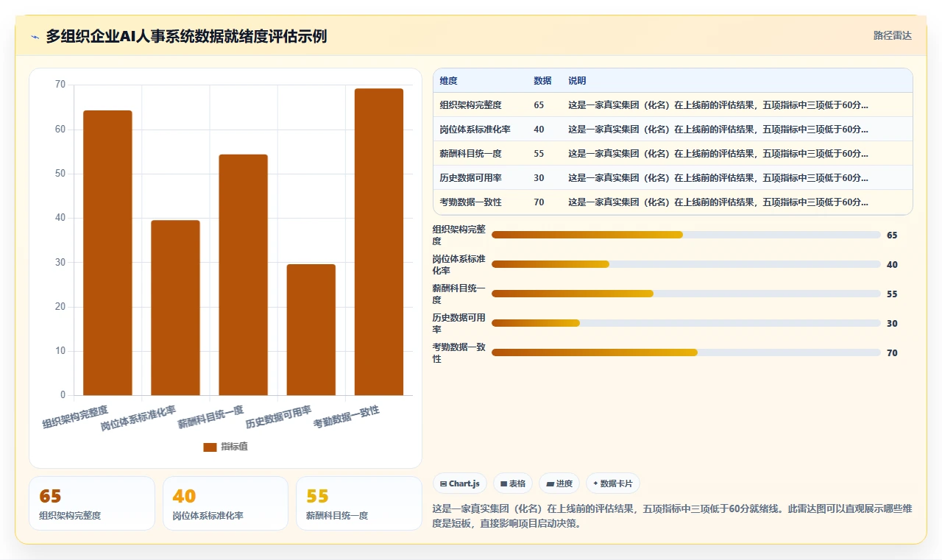Click the 薪酬科目统一度 chart bar
942x560 pixels.
tap(243, 275)
